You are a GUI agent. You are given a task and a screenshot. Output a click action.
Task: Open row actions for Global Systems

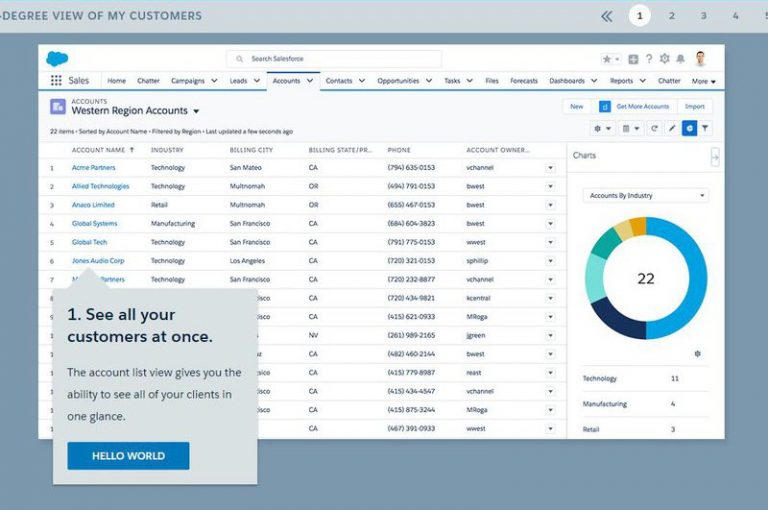(x=551, y=224)
